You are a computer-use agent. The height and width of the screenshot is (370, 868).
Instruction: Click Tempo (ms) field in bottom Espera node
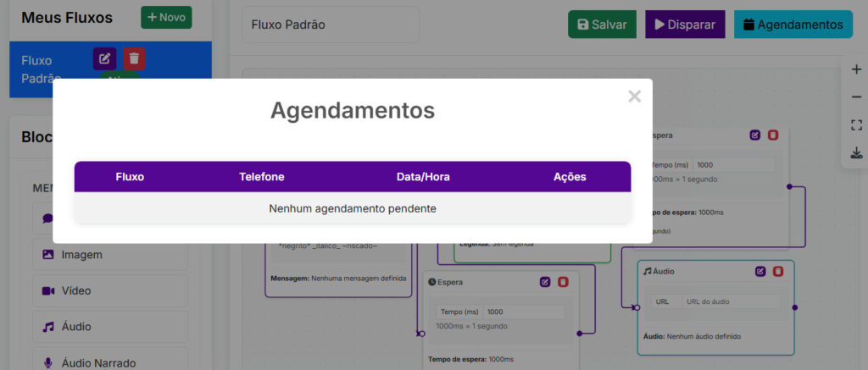[x=524, y=312]
